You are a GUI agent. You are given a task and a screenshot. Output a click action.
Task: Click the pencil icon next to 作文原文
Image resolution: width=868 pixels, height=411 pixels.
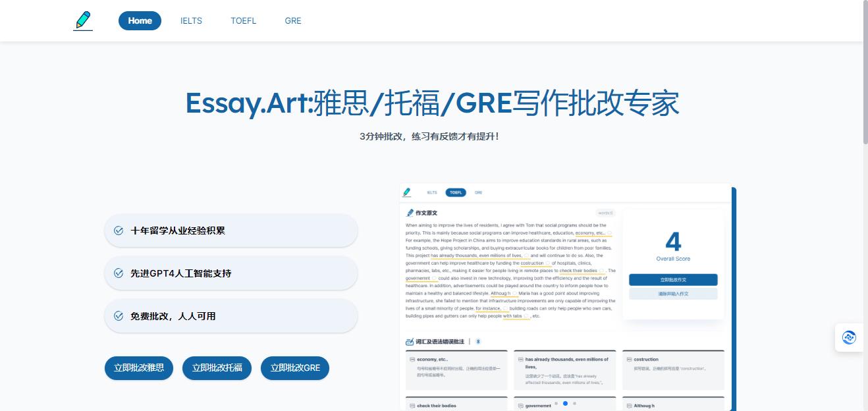click(410, 213)
